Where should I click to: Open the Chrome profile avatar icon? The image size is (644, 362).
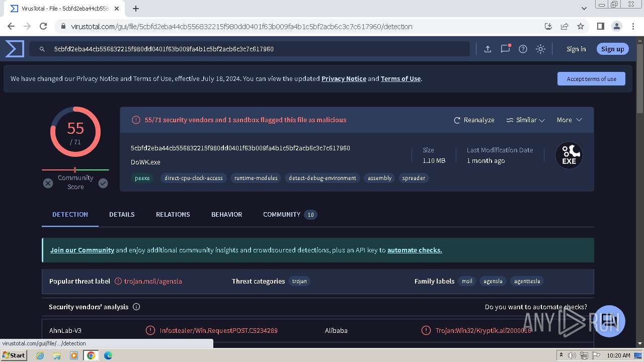click(x=616, y=26)
